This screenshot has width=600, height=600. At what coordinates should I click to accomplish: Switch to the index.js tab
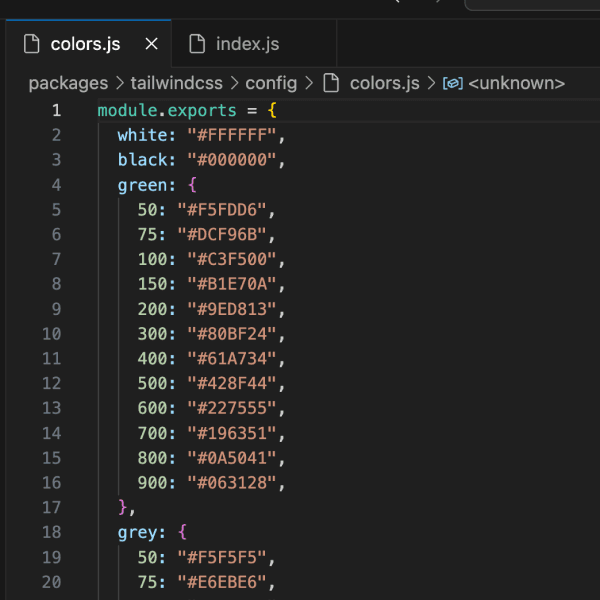click(247, 44)
